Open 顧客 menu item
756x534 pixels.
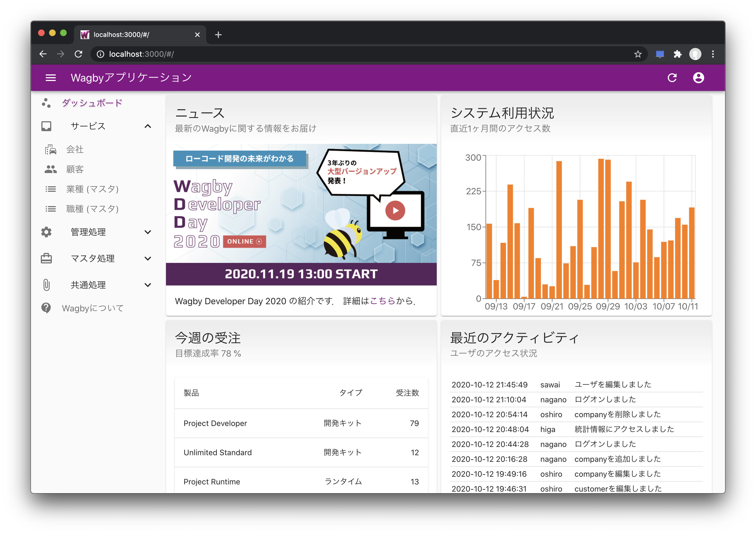click(x=75, y=169)
